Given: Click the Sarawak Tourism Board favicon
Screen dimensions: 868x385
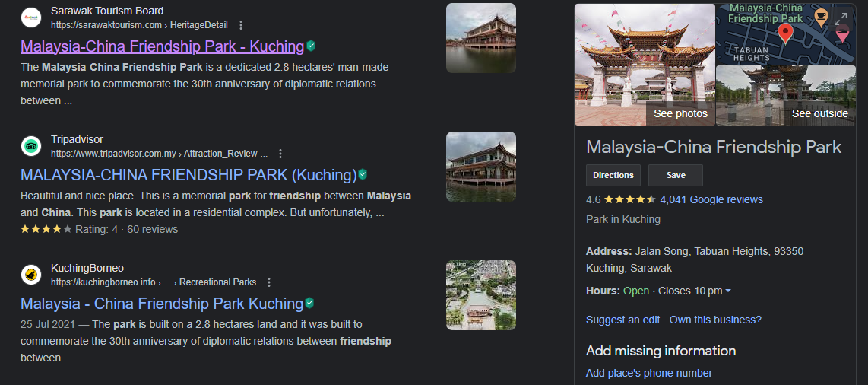Looking at the screenshot, I should (x=31, y=17).
